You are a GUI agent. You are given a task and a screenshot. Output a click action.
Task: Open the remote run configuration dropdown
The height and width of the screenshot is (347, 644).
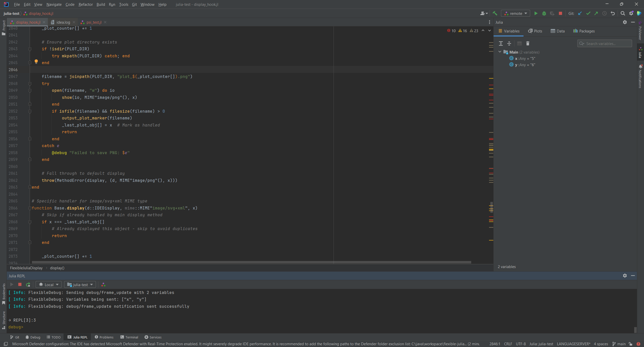coord(515,13)
